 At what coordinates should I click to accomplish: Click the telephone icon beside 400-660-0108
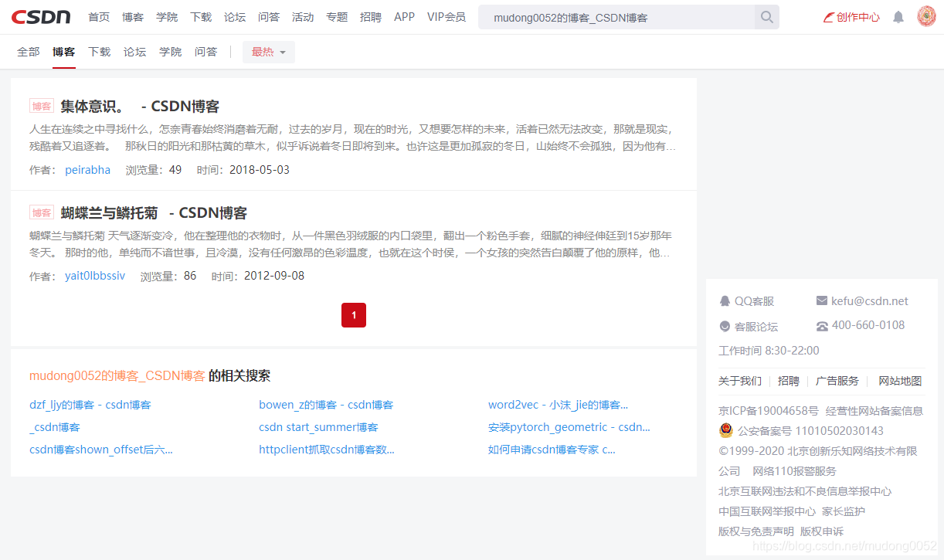[x=822, y=326]
